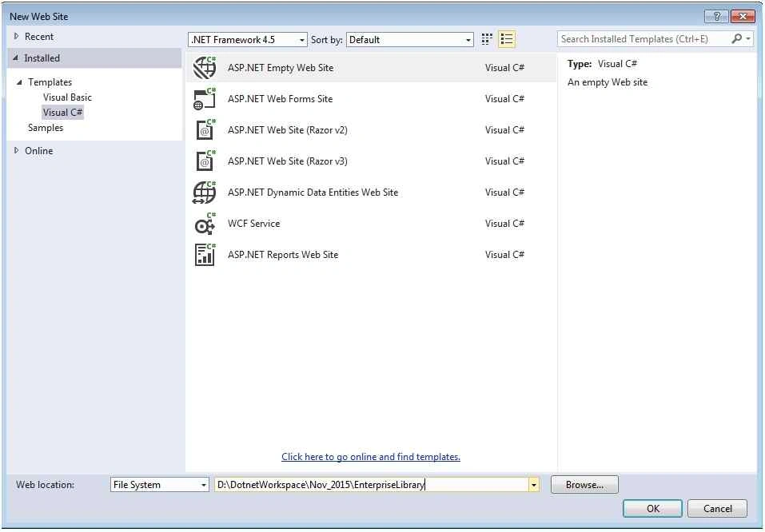The image size is (765, 532).
Task: Select the Installed category label
Action: point(42,58)
